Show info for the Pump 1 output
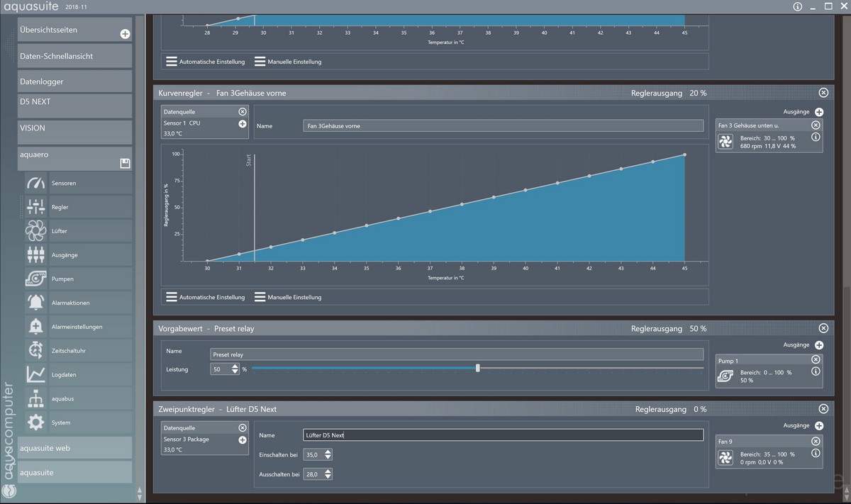The height and width of the screenshot is (504, 851). pyautogui.click(x=816, y=371)
